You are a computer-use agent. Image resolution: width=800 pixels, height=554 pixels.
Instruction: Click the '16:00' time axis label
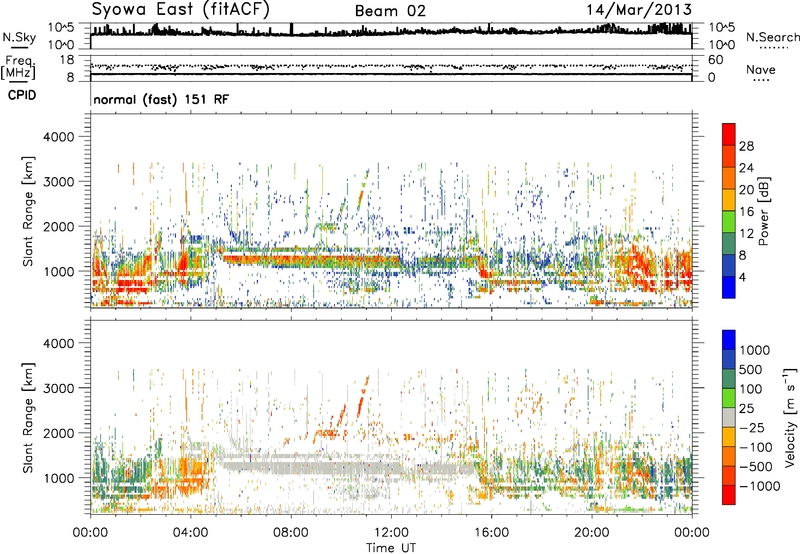pos(491,533)
